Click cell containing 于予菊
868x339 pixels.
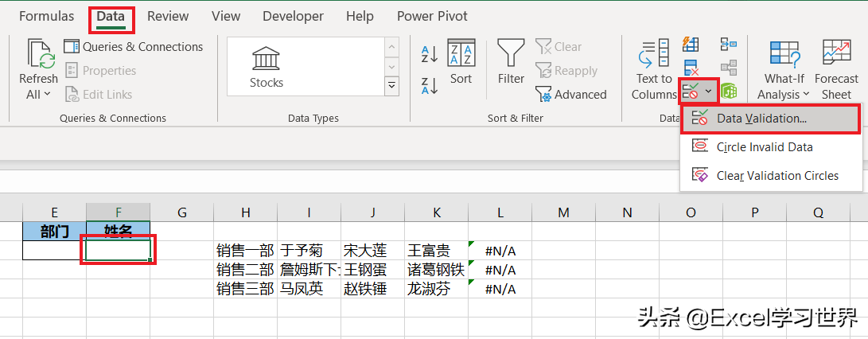pyautogui.click(x=309, y=251)
